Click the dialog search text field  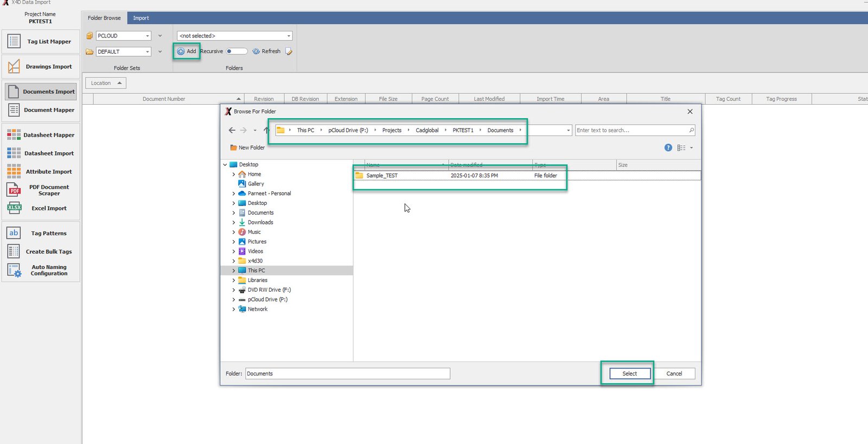pos(631,130)
